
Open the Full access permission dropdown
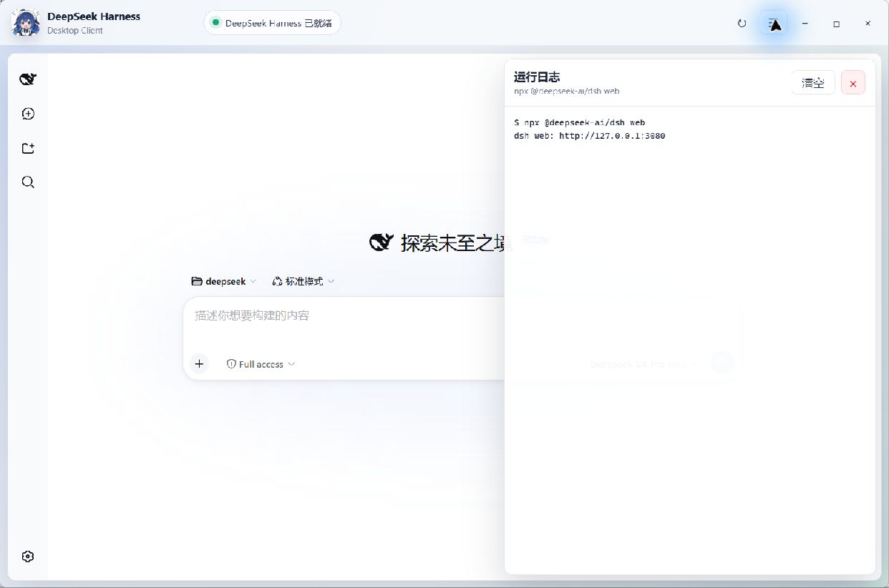click(261, 364)
